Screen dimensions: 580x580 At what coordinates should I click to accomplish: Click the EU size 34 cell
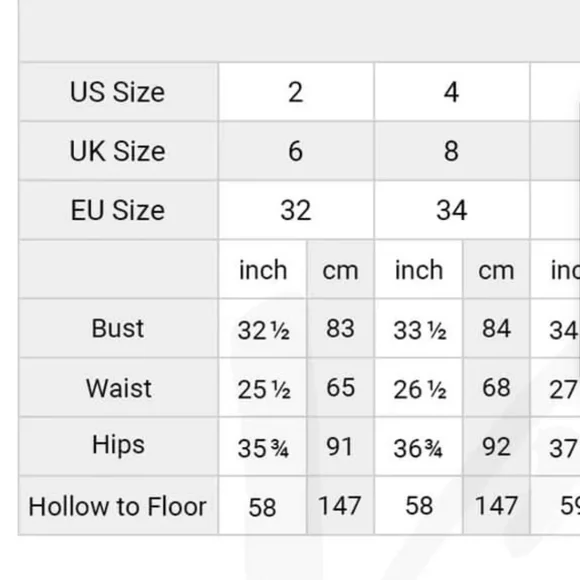point(452,210)
